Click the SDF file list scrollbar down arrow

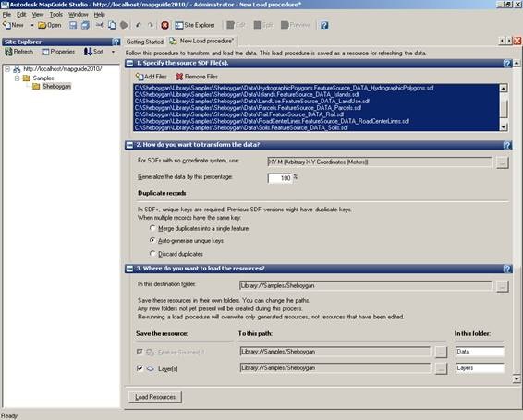[x=504, y=127]
